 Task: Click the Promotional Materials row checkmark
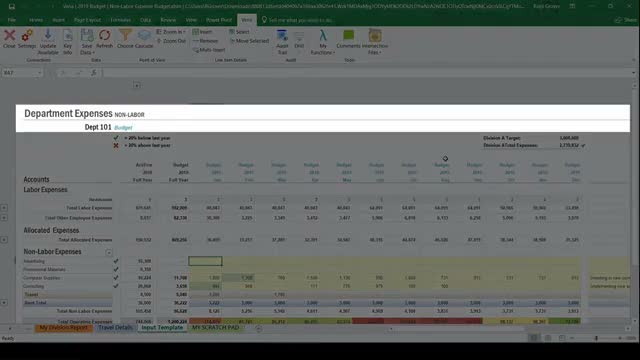click(116, 269)
